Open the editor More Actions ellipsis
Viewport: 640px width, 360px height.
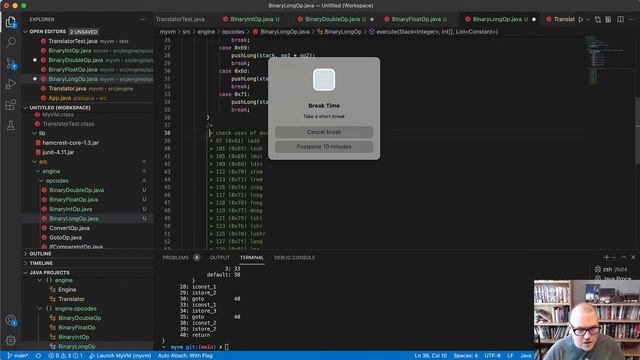631,19
